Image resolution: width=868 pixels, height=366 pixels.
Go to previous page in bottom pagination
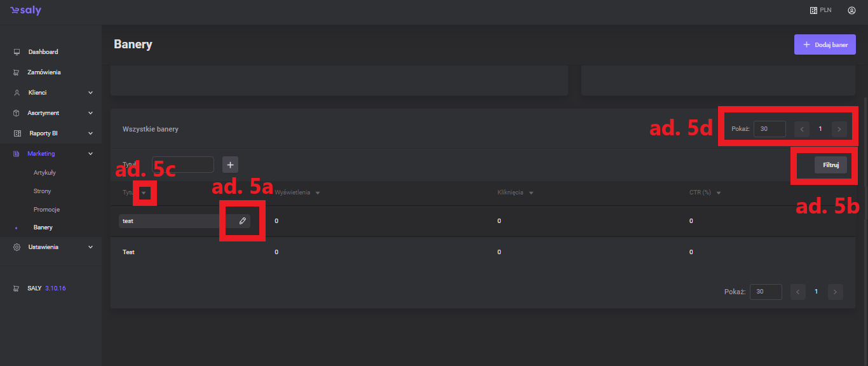click(x=798, y=292)
